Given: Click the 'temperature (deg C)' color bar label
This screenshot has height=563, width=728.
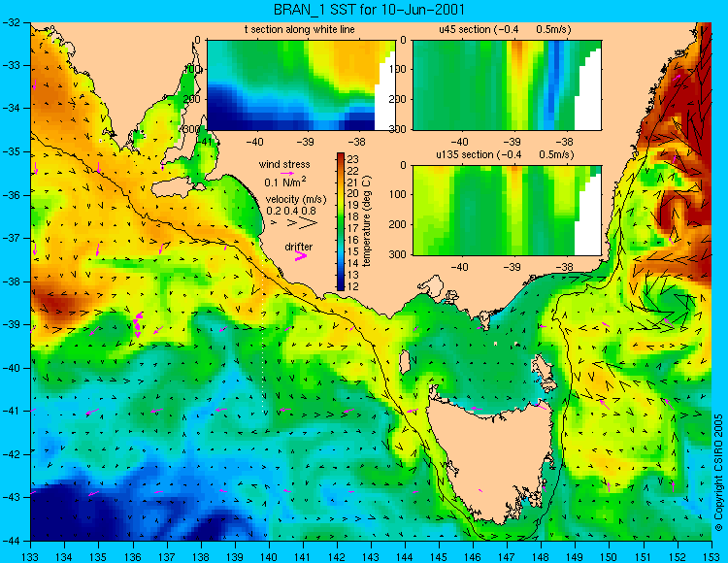Looking at the screenshot, I should [x=367, y=221].
